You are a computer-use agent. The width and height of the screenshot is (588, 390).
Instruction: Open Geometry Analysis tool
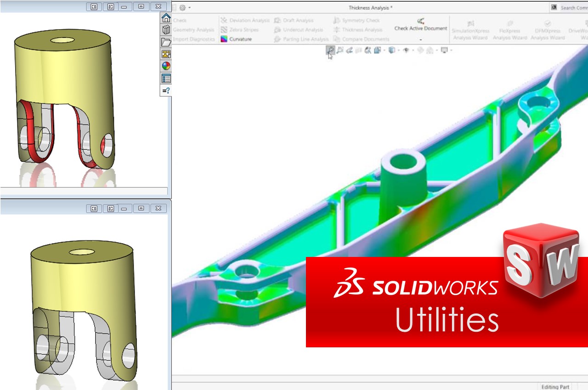pyautogui.click(x=193, y=30)
